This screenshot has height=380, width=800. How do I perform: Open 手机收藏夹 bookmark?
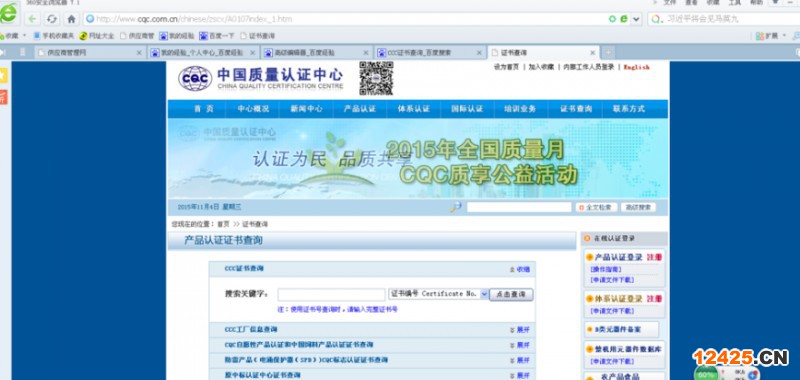coord(54,36)
